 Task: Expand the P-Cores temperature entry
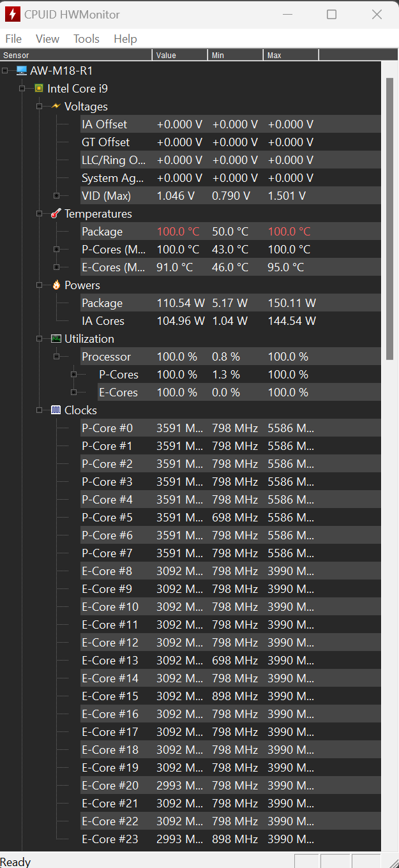(x=57, y=250)
